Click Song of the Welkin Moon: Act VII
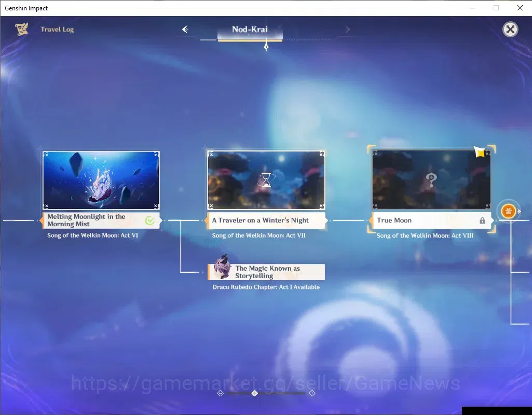The height and width of the screenshot is (415, 532). click(258, 236)
